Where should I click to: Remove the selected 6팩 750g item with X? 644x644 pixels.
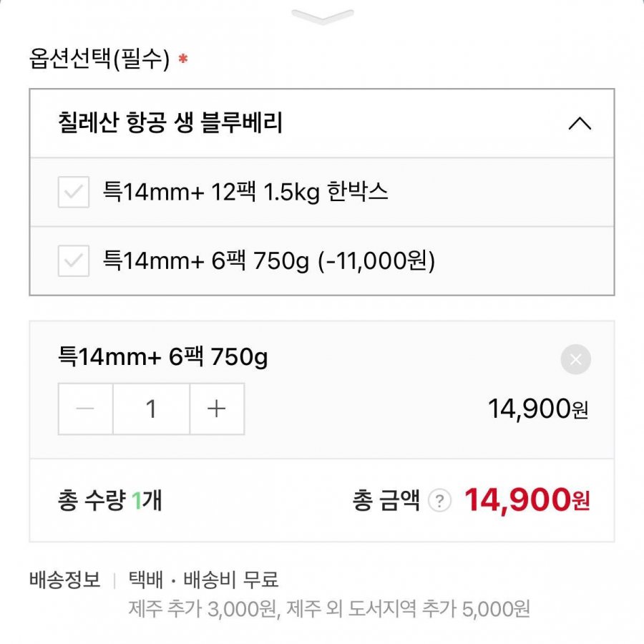575,359
